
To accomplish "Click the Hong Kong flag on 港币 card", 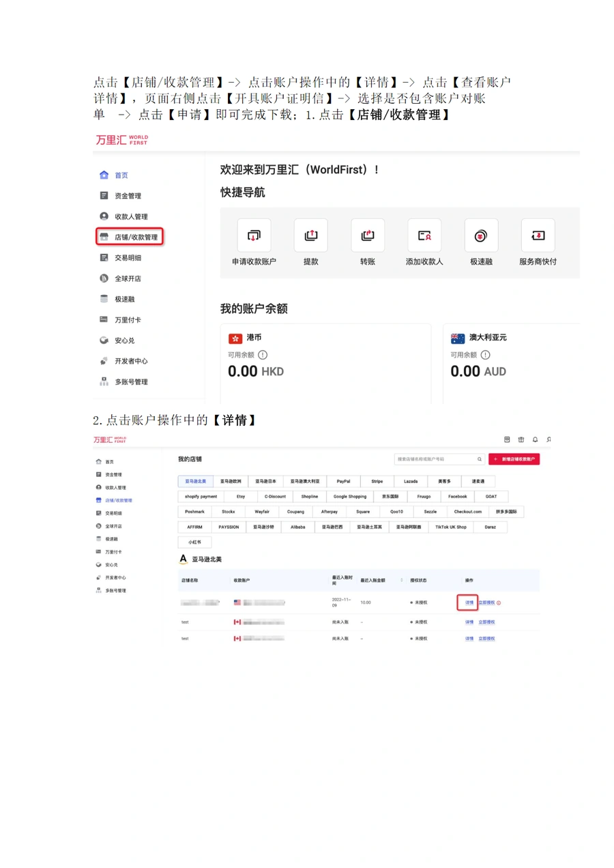I will 235,338.
